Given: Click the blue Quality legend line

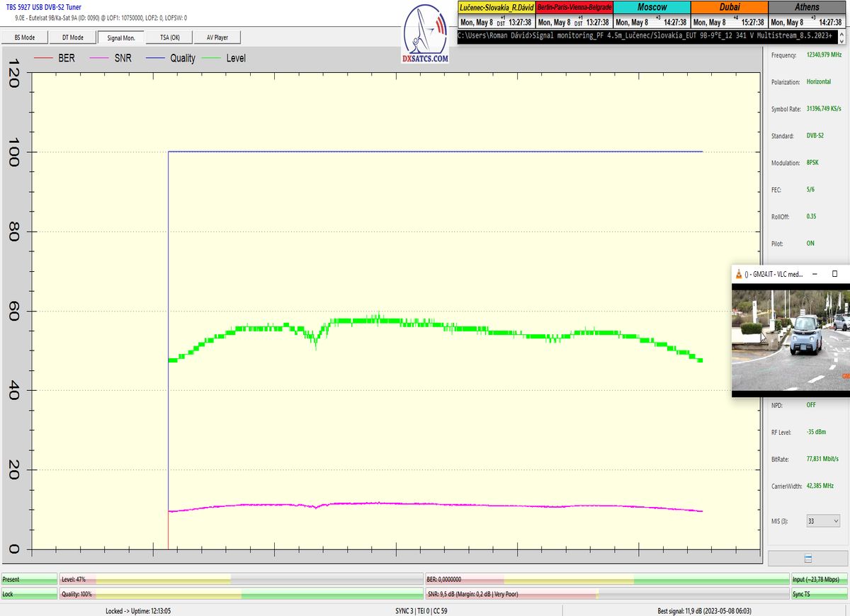Looking at the screenshot, I should (154, 58).
